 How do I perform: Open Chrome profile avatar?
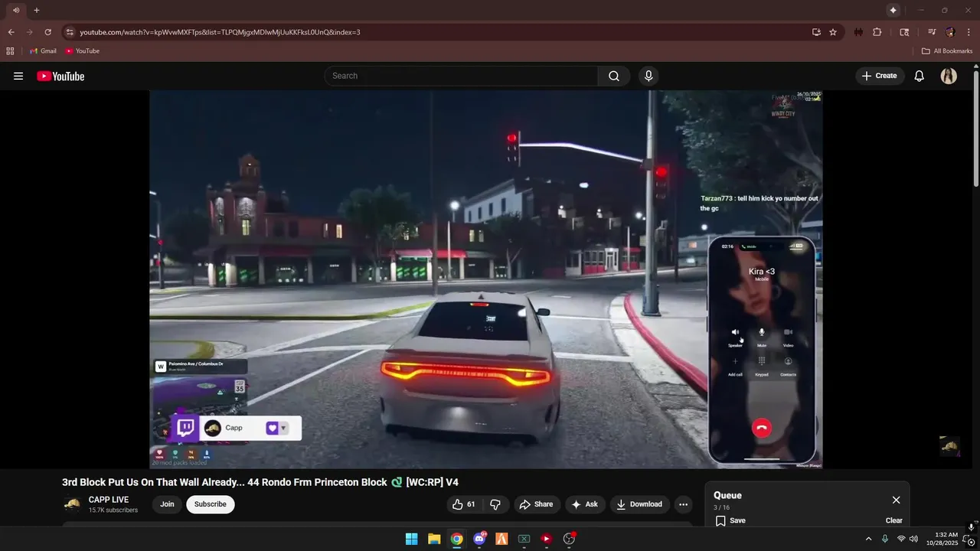coord(950,32)
